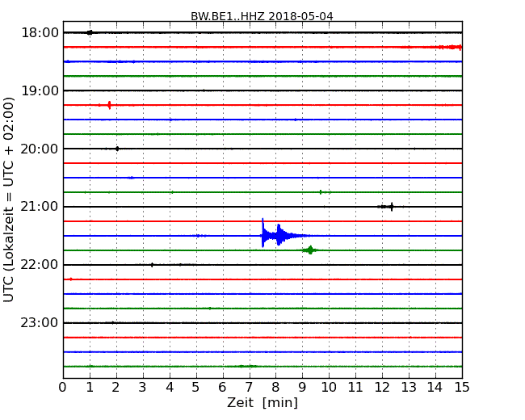Click the red spike on the 19:15 trace
The image size is (525, 420).
[x=109, y=105]
